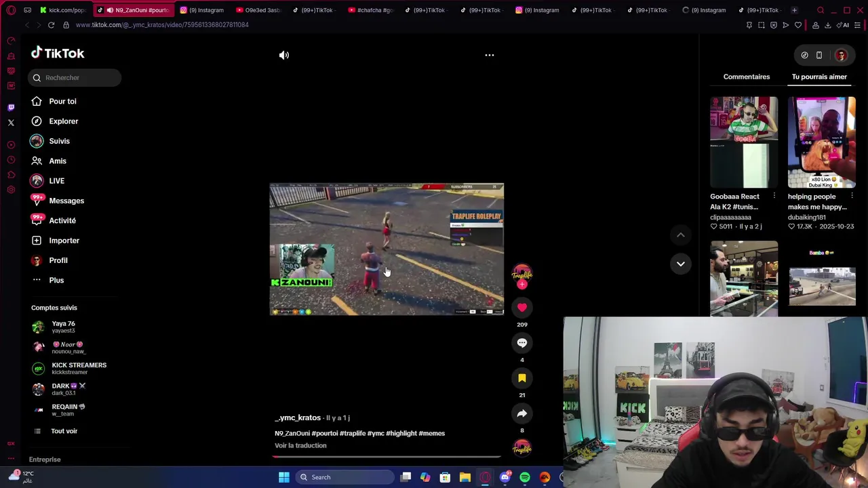Open Opera sidebar settings gear
The image size is (868, 488).
[11, 190]
